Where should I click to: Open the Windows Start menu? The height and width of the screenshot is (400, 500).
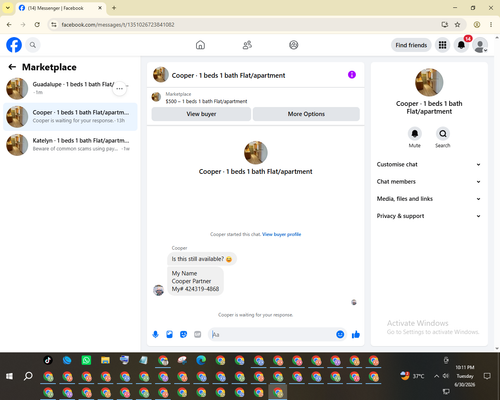coord(9,376)
